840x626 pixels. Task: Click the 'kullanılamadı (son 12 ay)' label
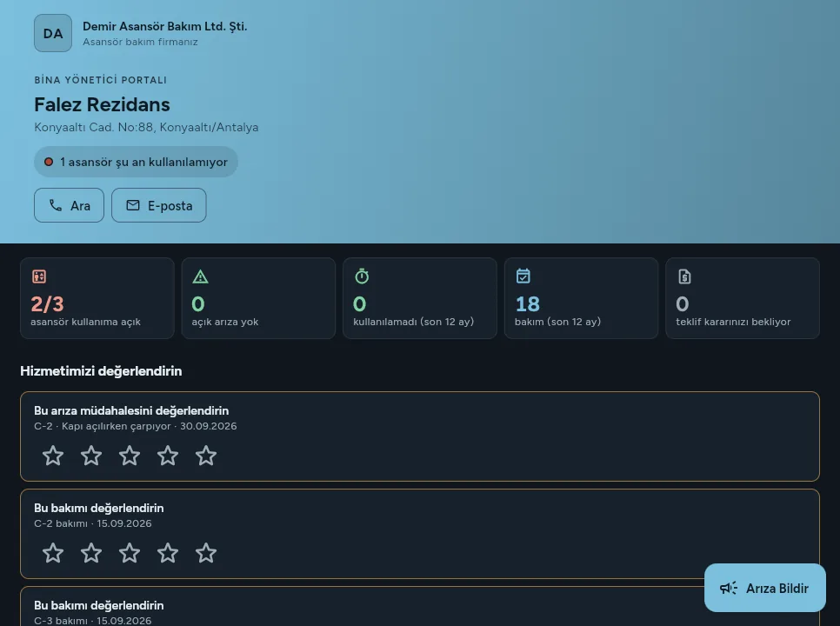tap(414, 322)
